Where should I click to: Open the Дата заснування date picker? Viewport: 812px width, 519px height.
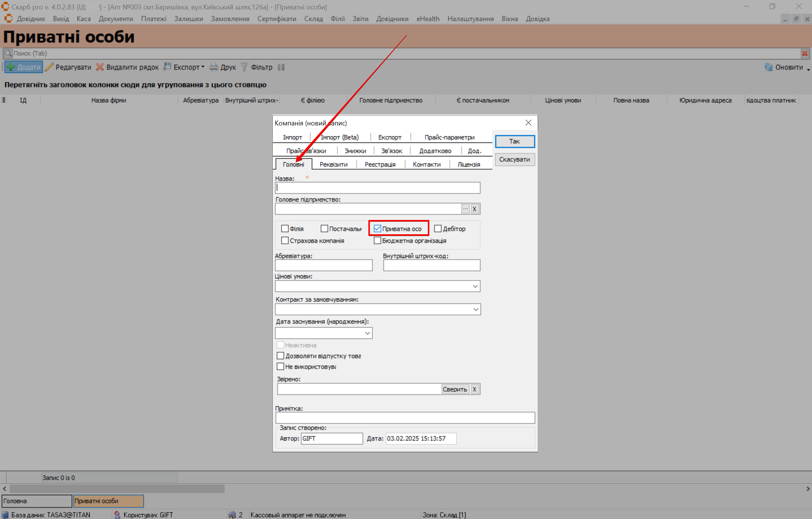(x=367, y=333)
